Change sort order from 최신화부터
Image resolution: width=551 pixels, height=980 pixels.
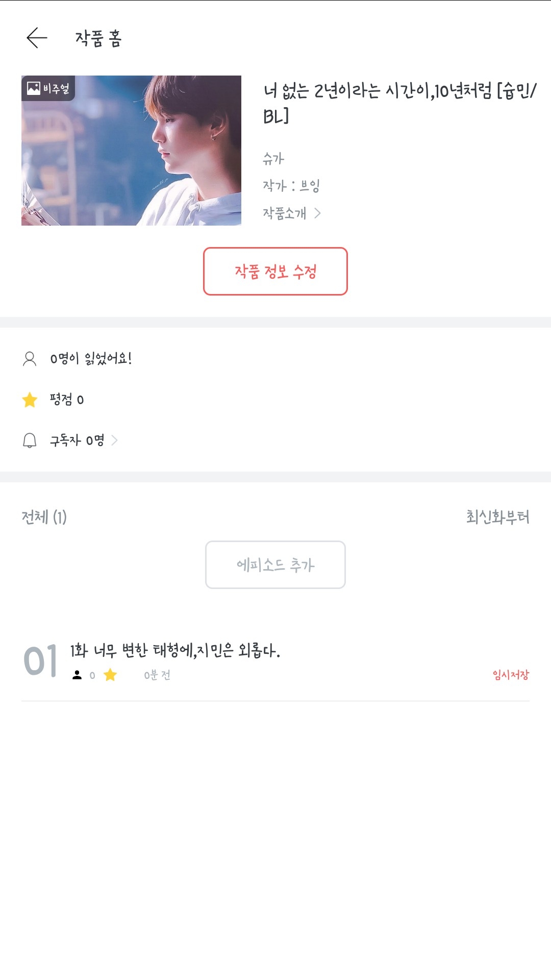(497, 517)
